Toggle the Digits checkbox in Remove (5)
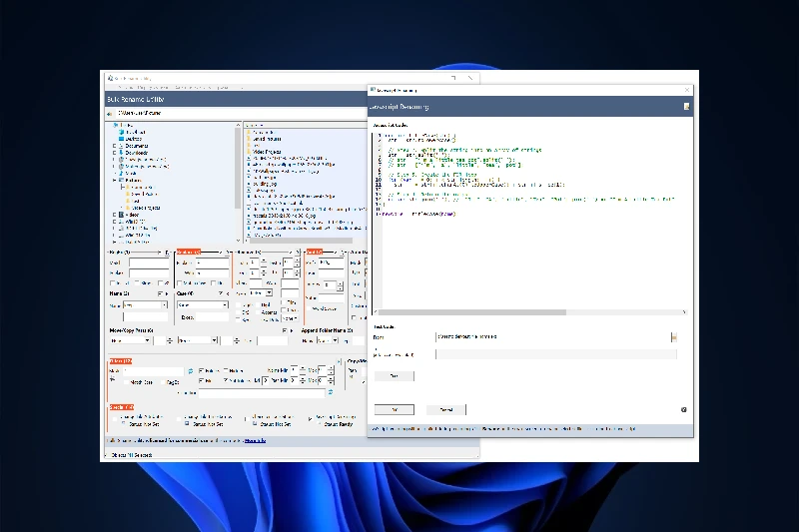Image resolution: width=799 pixels, height=532 pixels. [239, 305]
